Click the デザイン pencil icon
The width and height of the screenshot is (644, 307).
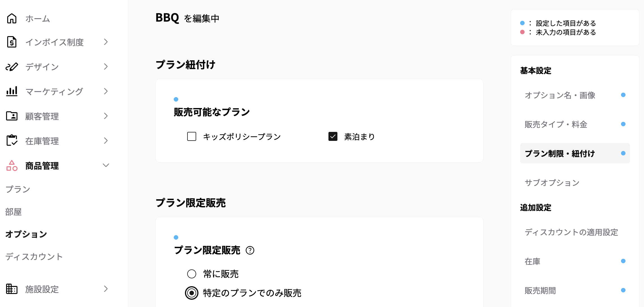tap(11, 67)
